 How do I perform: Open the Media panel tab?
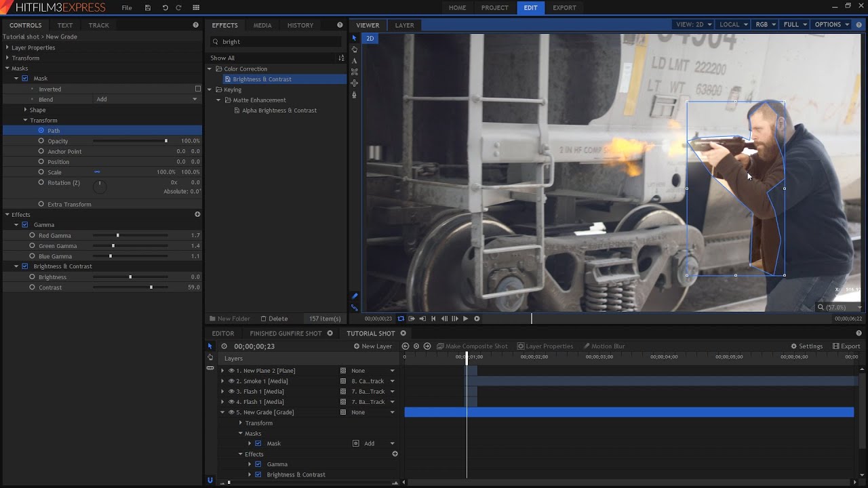[x=262, y=25]
